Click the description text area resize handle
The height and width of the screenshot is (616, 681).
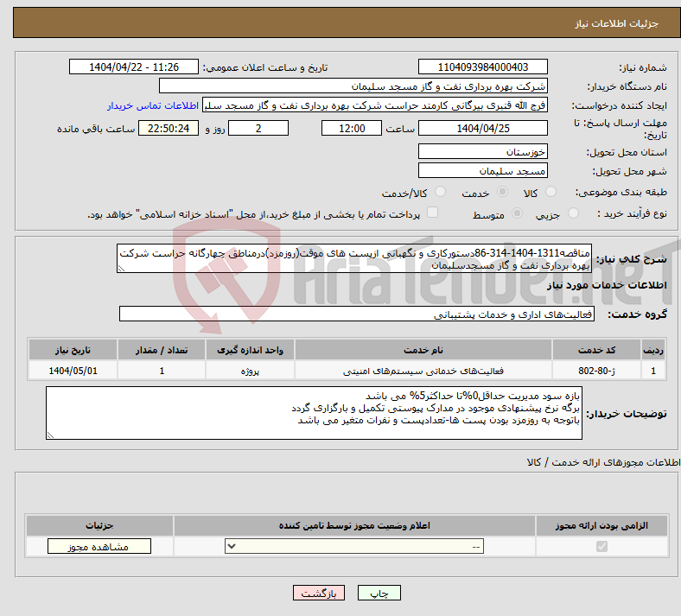[x=121, y=269]
